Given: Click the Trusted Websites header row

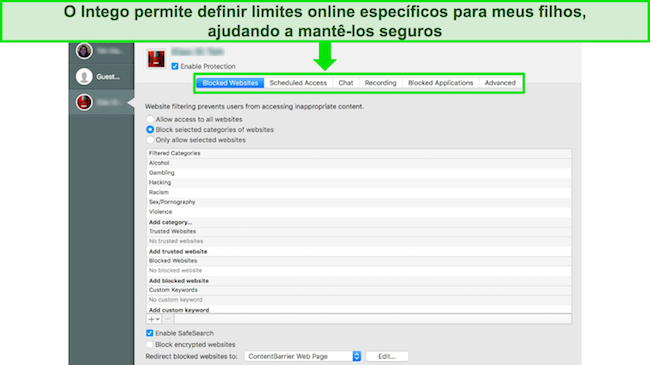Looking at the screenshot, I should pos(359,231).
